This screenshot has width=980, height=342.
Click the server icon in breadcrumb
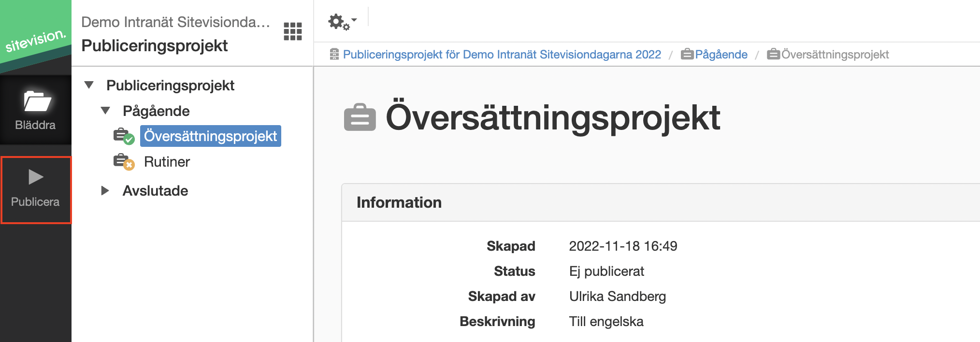334,55
